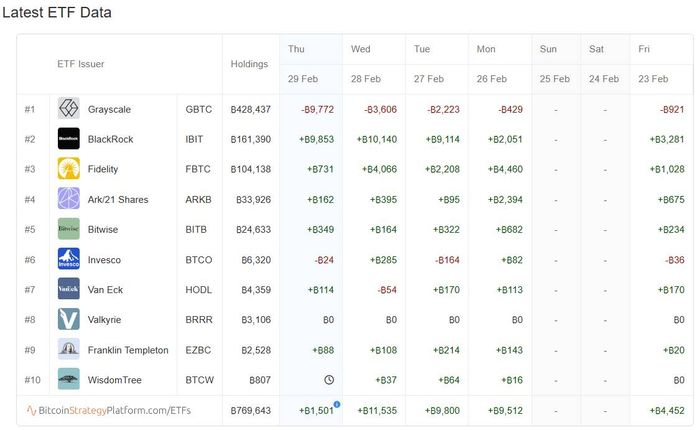The width and height of the screenshot is (700, 430).
Task: Select the Thu column header
Action: (296, 49)
